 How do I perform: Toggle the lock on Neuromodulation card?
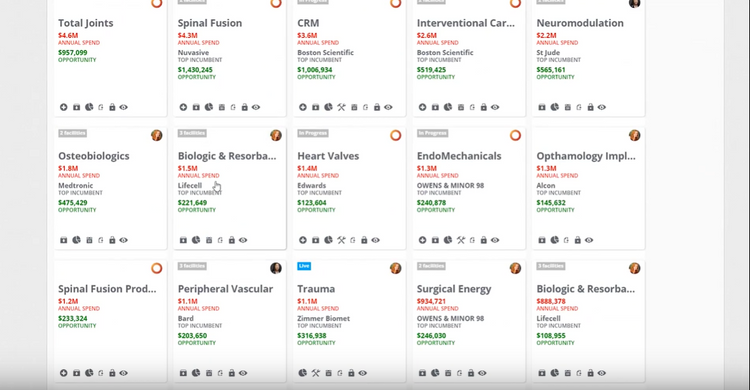coord(590,107)
